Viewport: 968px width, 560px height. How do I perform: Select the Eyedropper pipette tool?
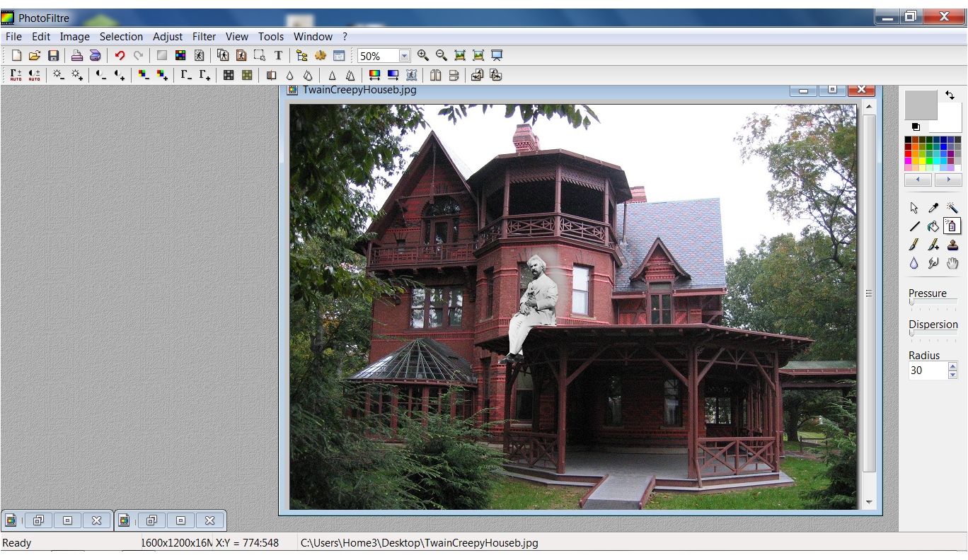pos(933,208)
